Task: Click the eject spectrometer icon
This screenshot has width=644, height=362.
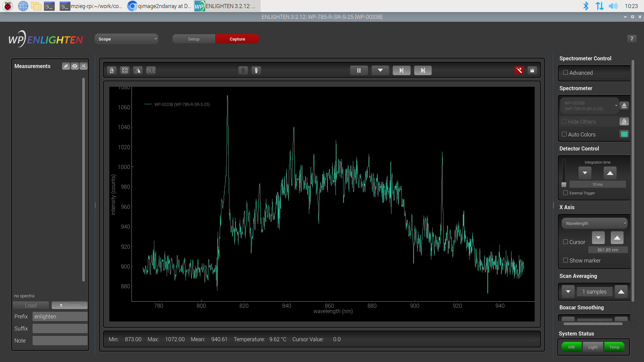Action: [x=624, y=106]
